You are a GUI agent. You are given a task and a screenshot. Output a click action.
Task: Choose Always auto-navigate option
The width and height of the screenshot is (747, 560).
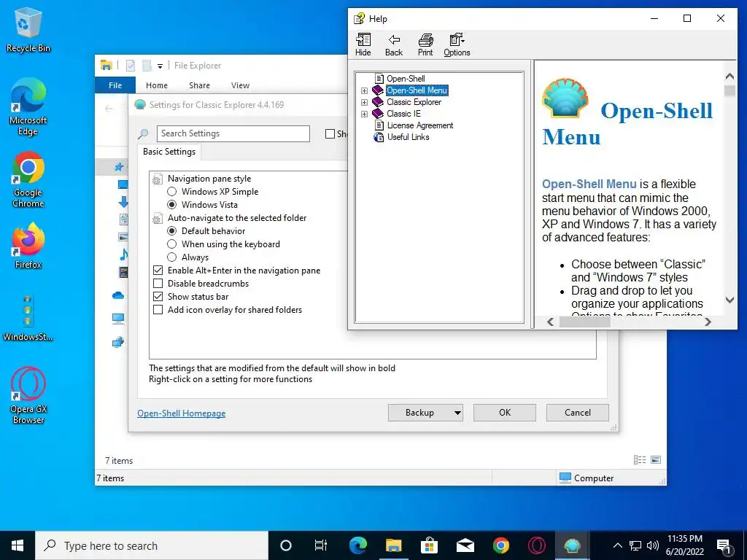172,257
